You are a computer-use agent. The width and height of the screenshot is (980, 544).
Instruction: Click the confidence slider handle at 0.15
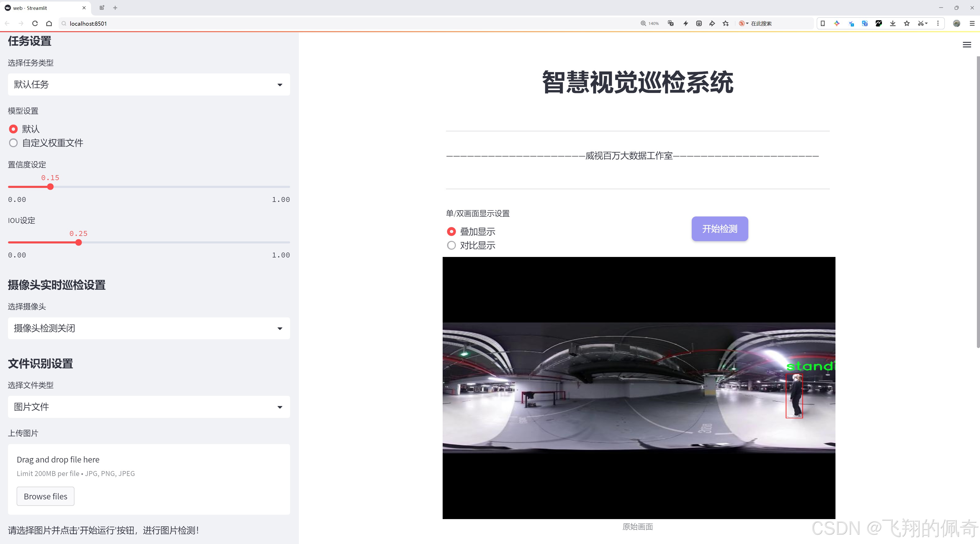point(50,187)
